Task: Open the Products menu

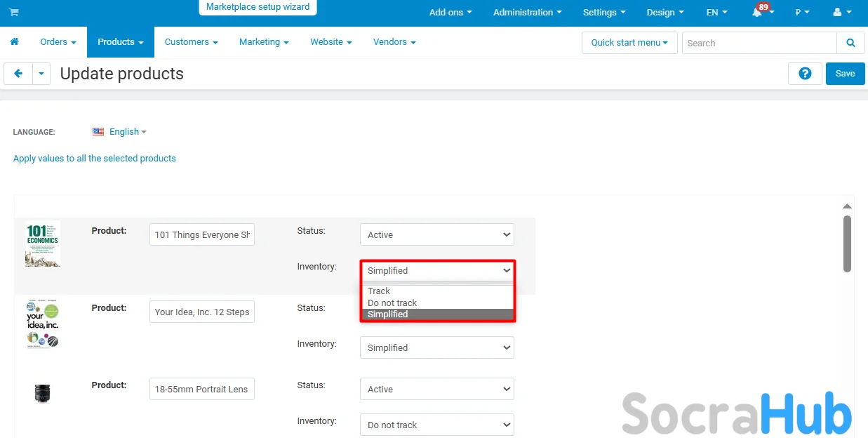Action: pos(120,42)
